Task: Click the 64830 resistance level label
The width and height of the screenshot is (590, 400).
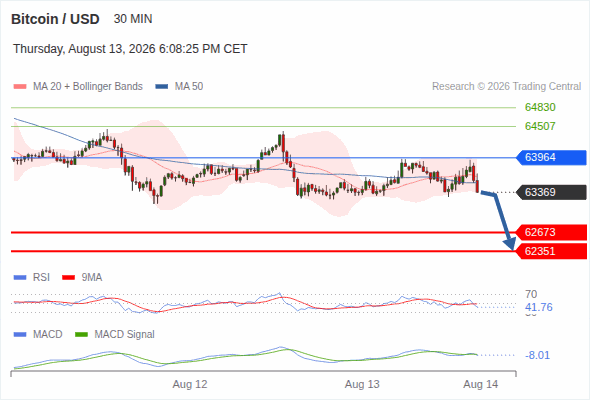Action: [x=540, y=107]
